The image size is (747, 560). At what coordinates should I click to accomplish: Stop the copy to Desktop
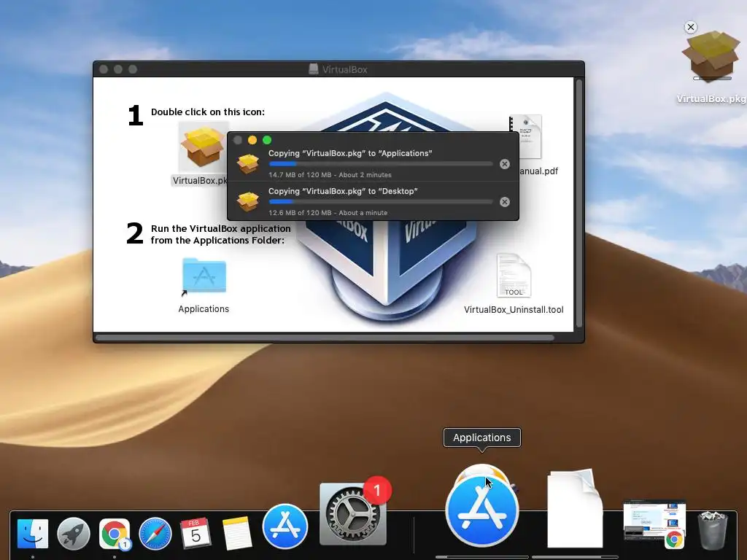click(505, 202)
